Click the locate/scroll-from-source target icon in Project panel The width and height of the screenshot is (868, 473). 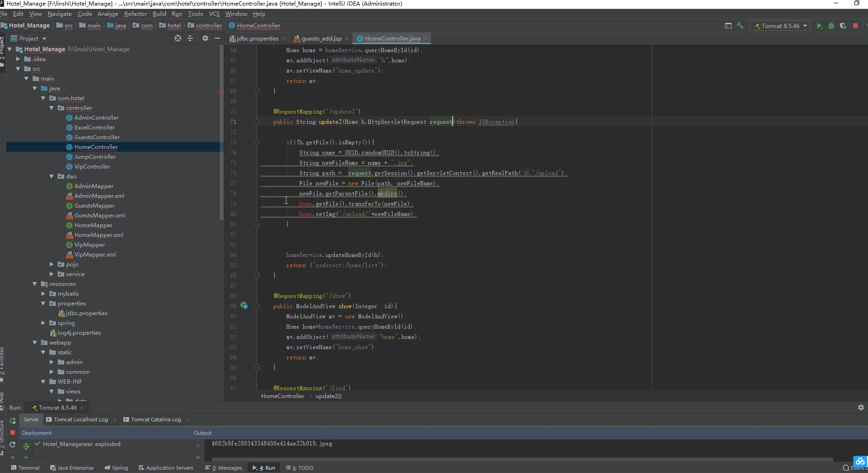pyautogui.click(x=178, y=39)
